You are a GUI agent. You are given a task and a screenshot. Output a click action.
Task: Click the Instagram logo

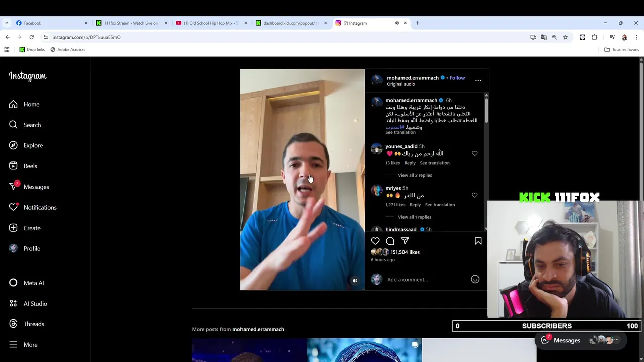click(27, 76)
